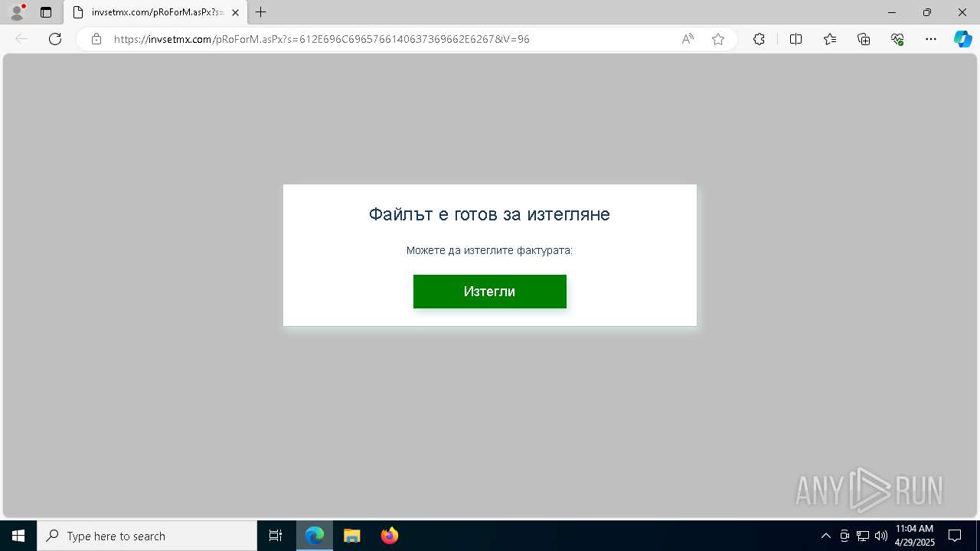Select the invsetmx.com browser tab
The image size is (980, 551).
[156, 12]
